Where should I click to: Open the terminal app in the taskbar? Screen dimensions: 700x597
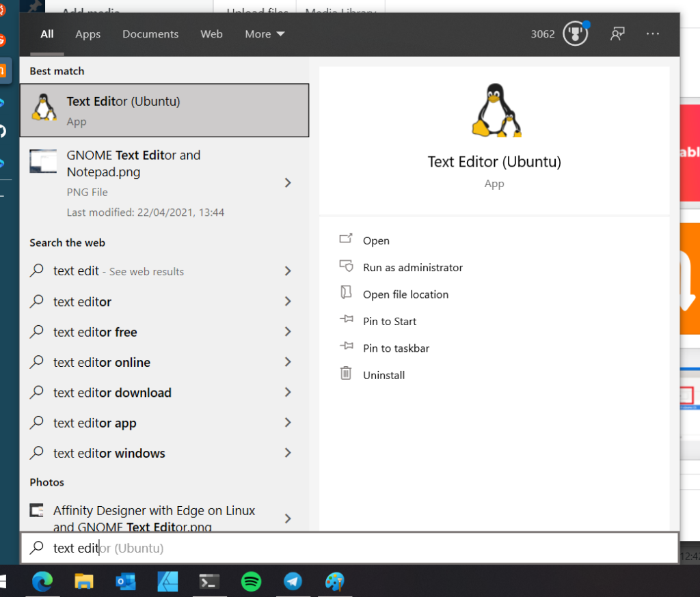point(209,581)
